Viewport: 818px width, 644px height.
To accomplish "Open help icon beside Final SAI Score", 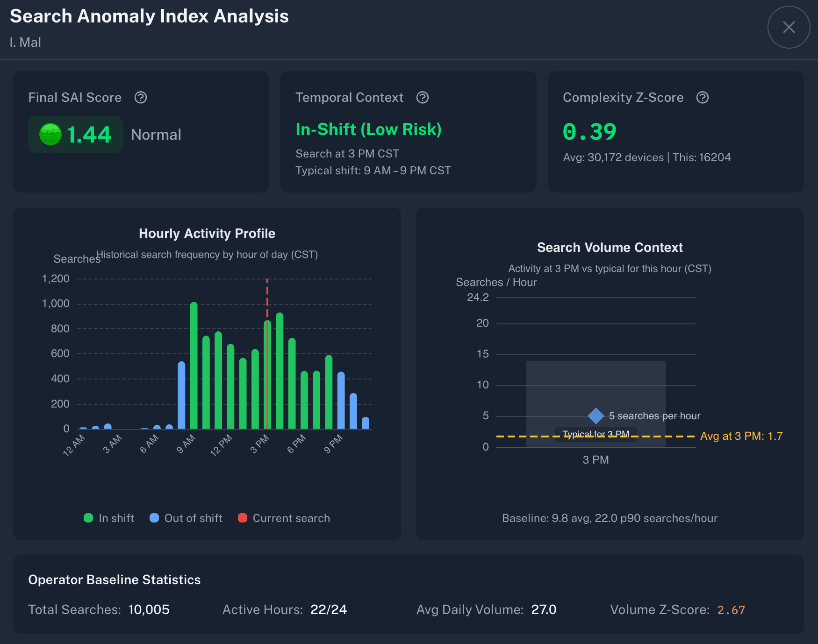I will click(141, 97).
